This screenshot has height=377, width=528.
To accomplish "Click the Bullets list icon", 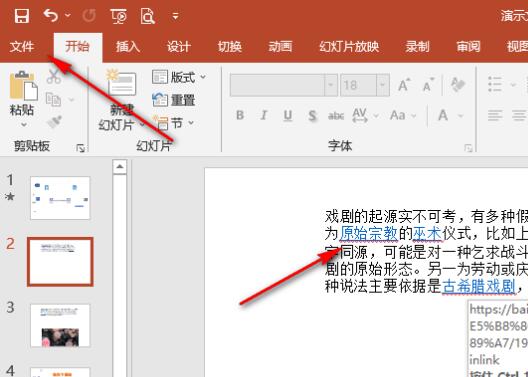I will [495, 84].
